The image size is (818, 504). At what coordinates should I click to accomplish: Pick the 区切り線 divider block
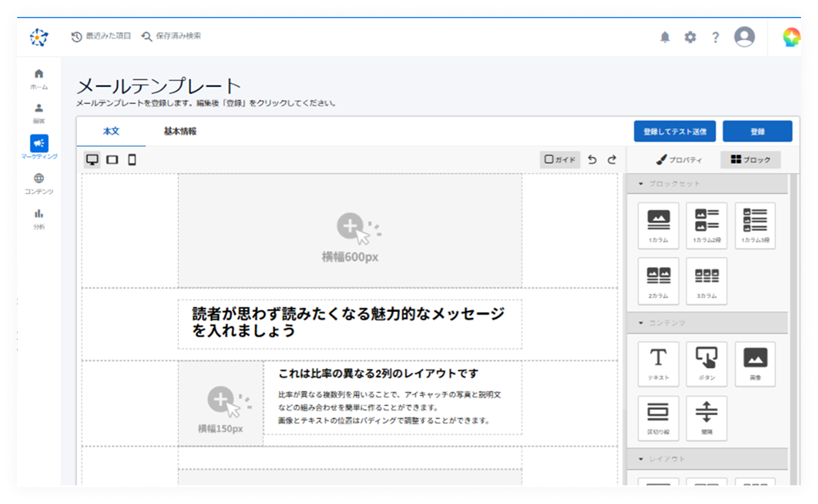point(658,418)
